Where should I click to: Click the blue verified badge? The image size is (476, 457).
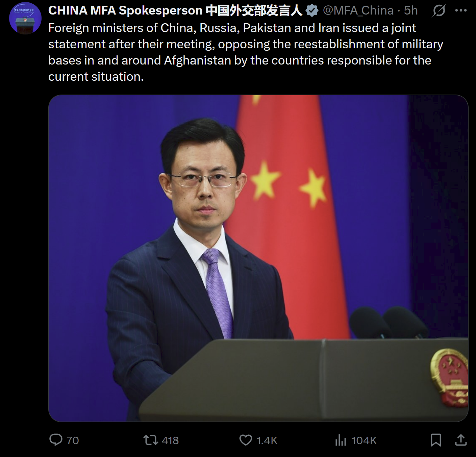coord(312,10)
